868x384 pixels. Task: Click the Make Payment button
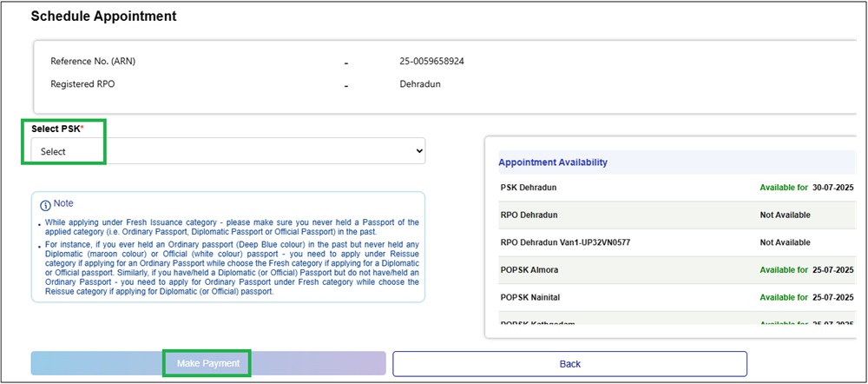(208, 363)
